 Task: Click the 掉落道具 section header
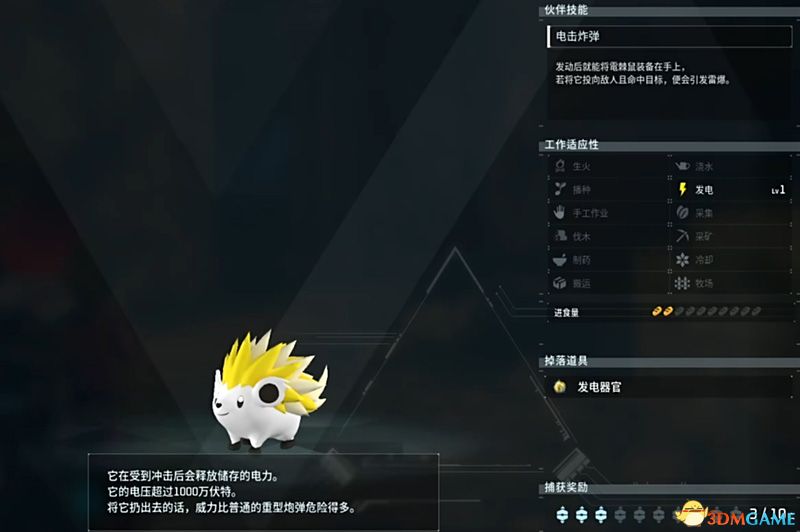point(566,361)
